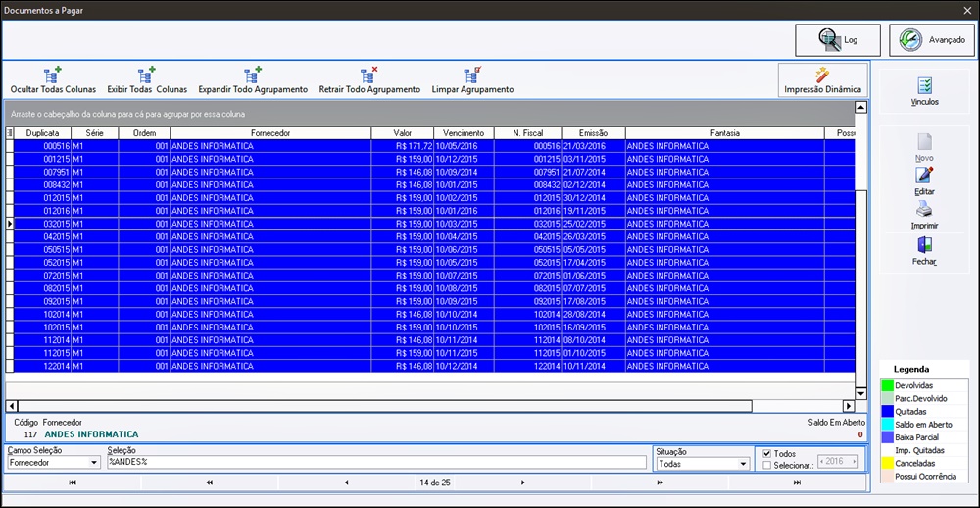
Task: Toggle the Todos checkbox
Action: [767, 453]
